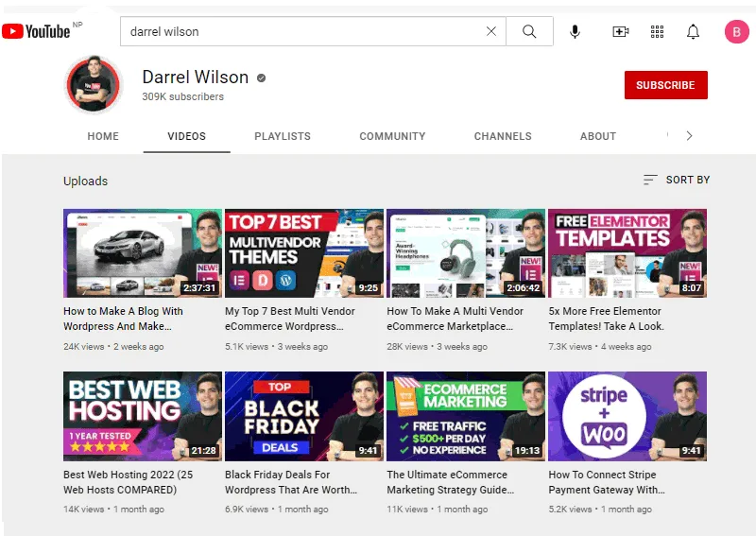Viewport: 756px width, 536px height.
Task: Open the create video camera icon
Action: pyautogui.click(x=621, y=32)
